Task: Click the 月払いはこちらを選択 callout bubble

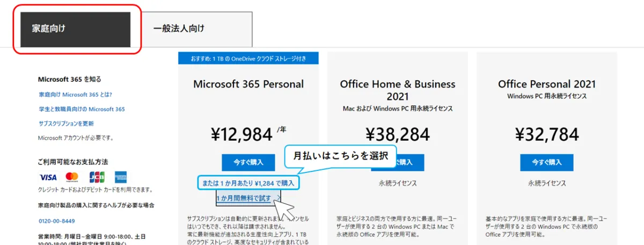Action: tap(340, 156)
